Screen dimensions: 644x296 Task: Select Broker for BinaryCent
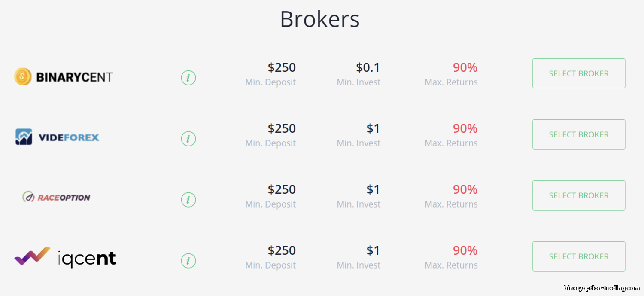(x=579, y=73)
